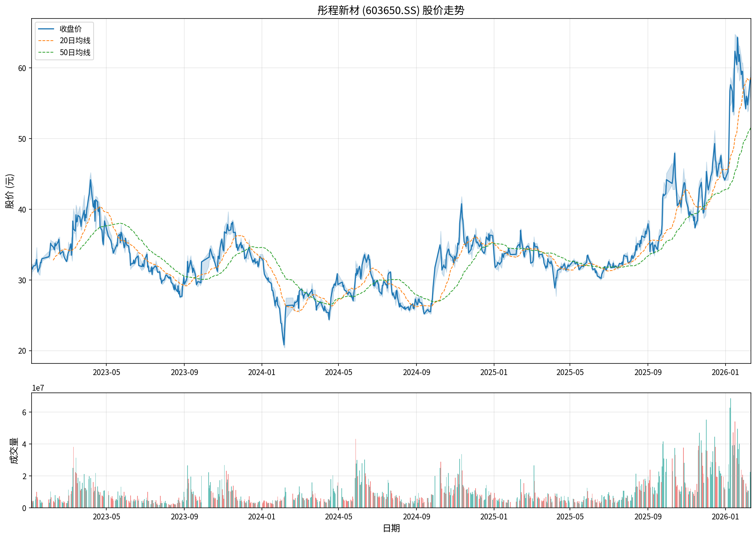Click the 股价 (元) y-axis label
This screenshot has height=539, width=756.
pos(10,191)
